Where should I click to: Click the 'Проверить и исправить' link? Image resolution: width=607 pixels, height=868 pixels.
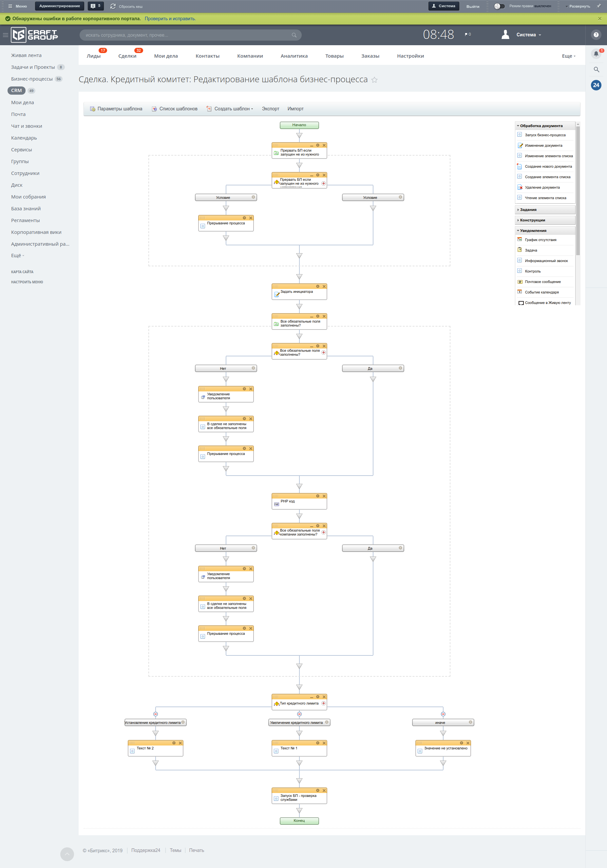(170, 19)
